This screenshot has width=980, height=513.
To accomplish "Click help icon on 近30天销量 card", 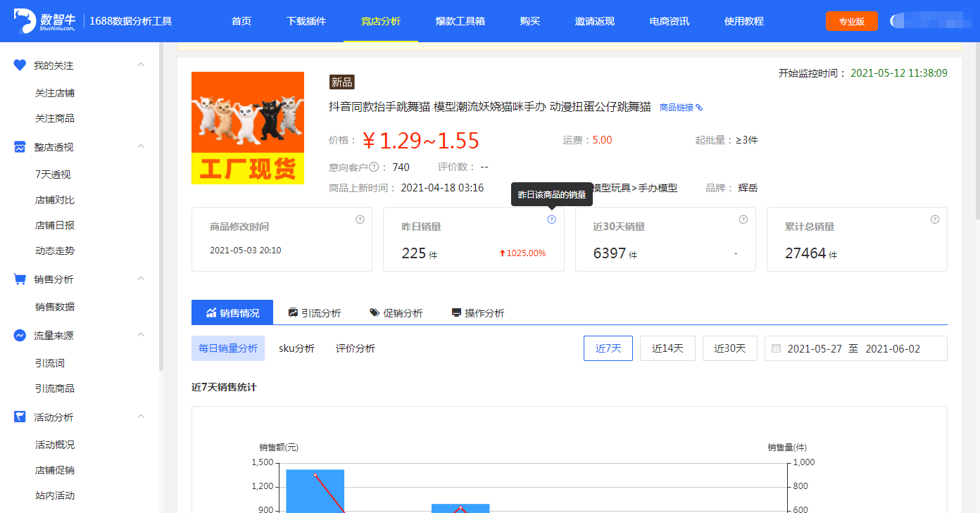I will pyautogui.click(x=743, y=220).
